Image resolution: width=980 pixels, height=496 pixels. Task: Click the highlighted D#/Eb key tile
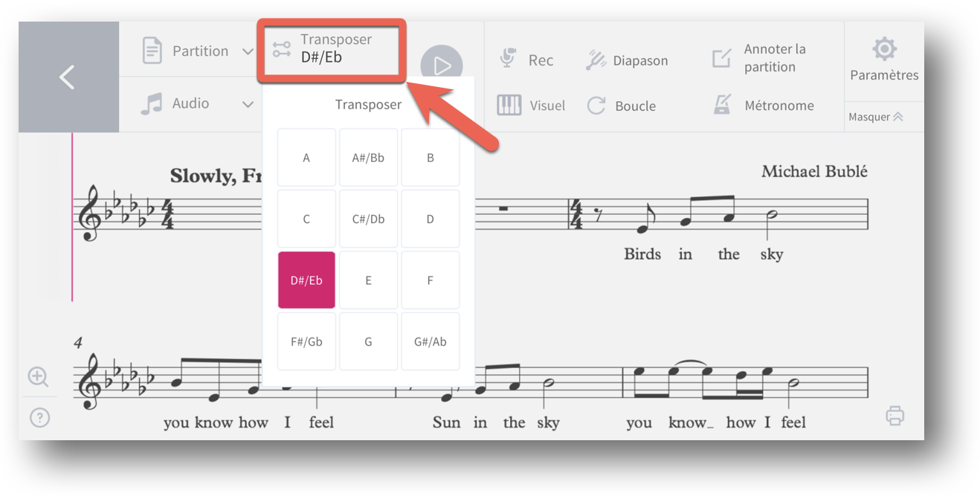[x=306, y=280]
